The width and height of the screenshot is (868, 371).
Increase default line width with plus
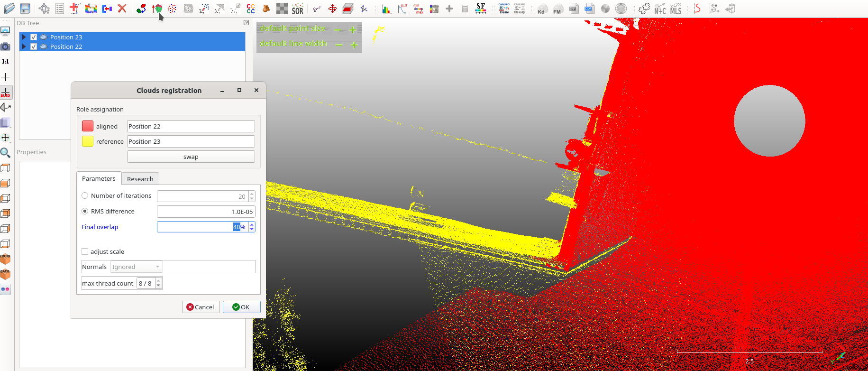coord(354,45)
